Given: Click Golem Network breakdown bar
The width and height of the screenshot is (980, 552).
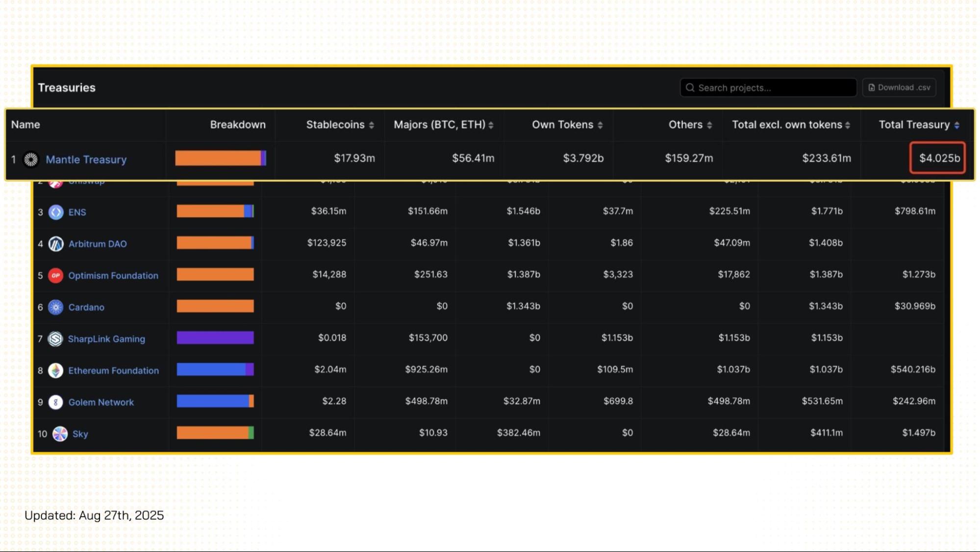Looking at the screenshot, I should point(215,401).
